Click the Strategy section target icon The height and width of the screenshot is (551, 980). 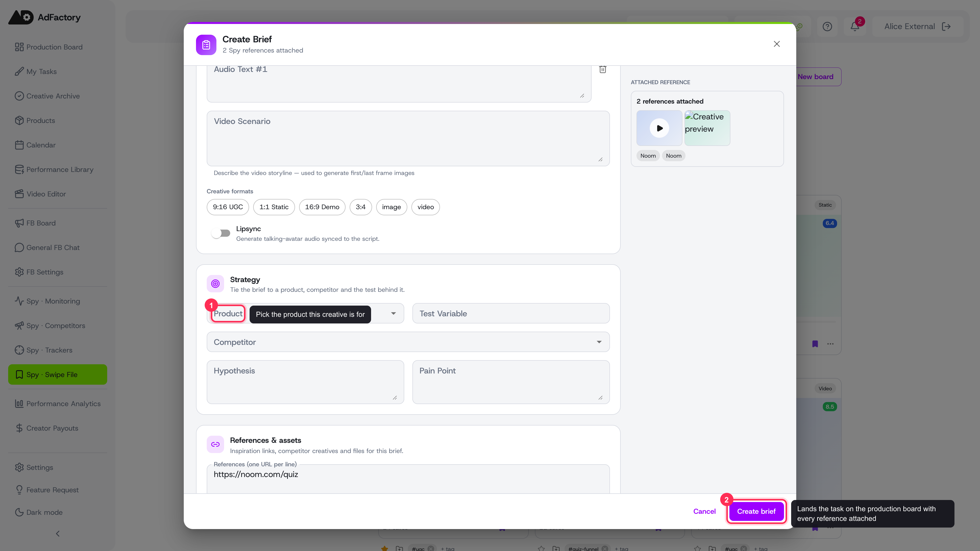point(215,284)
